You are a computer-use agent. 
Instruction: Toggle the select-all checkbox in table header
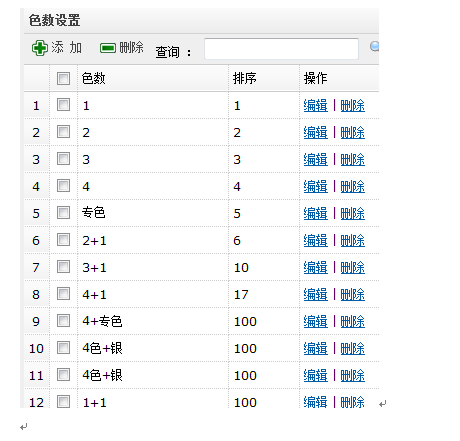[63, 79]
